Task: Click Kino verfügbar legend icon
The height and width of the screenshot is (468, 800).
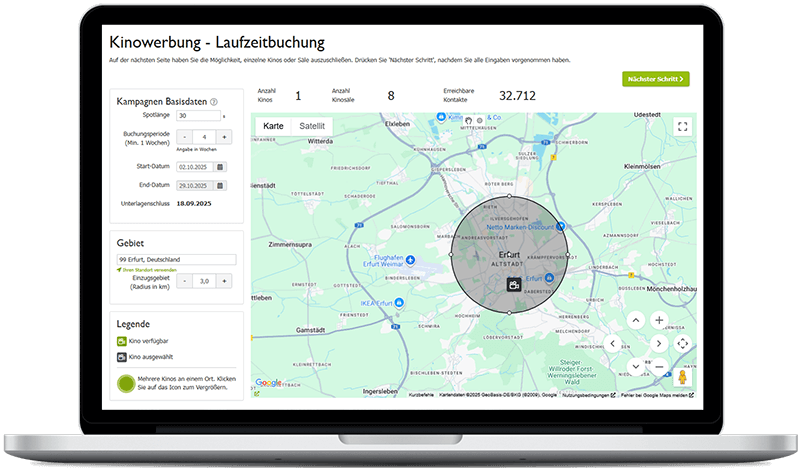Action: 121,341
